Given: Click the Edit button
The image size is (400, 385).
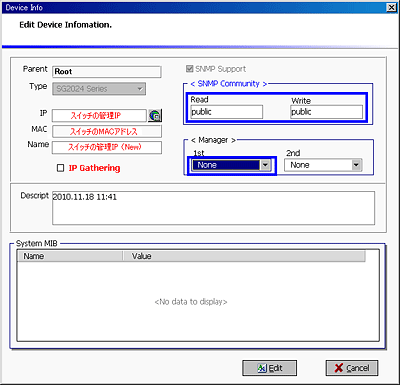Looking at the screenshot, I should click(269, 368).
